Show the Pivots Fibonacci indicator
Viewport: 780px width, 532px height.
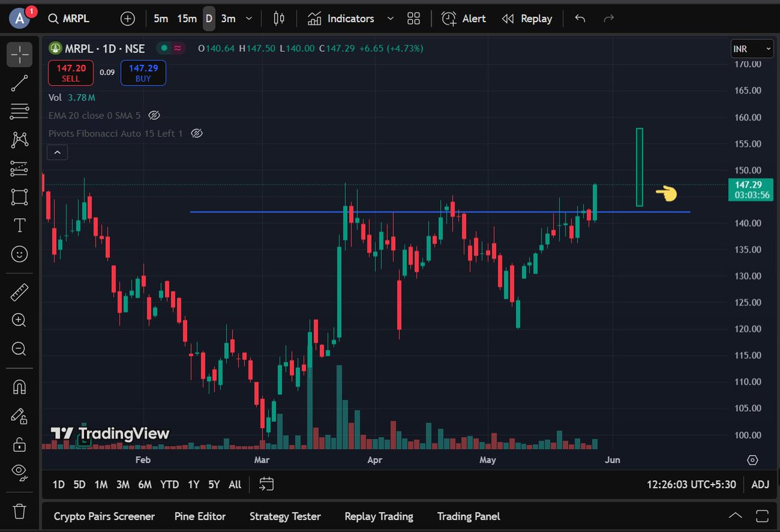197,133
